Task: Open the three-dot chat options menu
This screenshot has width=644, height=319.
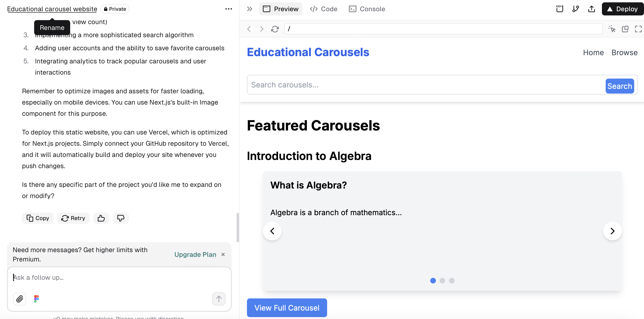Action: (x=228, y=9)
